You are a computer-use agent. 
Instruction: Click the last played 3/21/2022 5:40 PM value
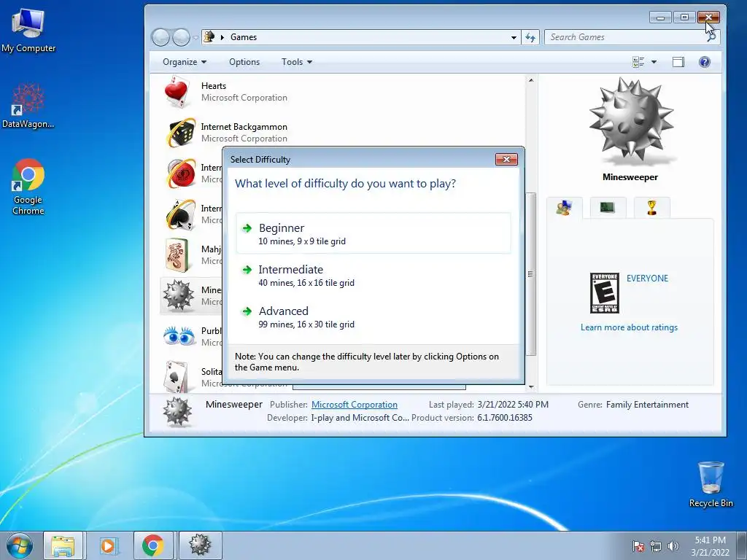point(513,405)
